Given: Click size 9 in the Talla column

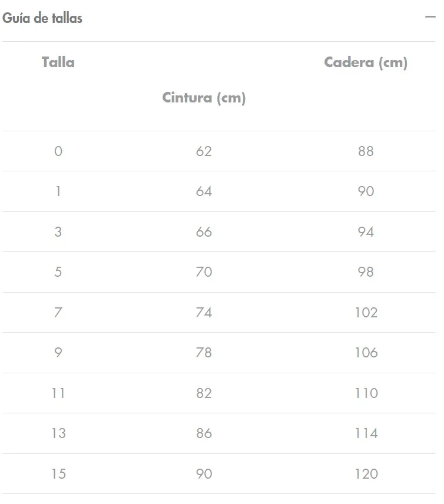Looking at the screenshot, I should pyautogui.click(x=58, y=353).
